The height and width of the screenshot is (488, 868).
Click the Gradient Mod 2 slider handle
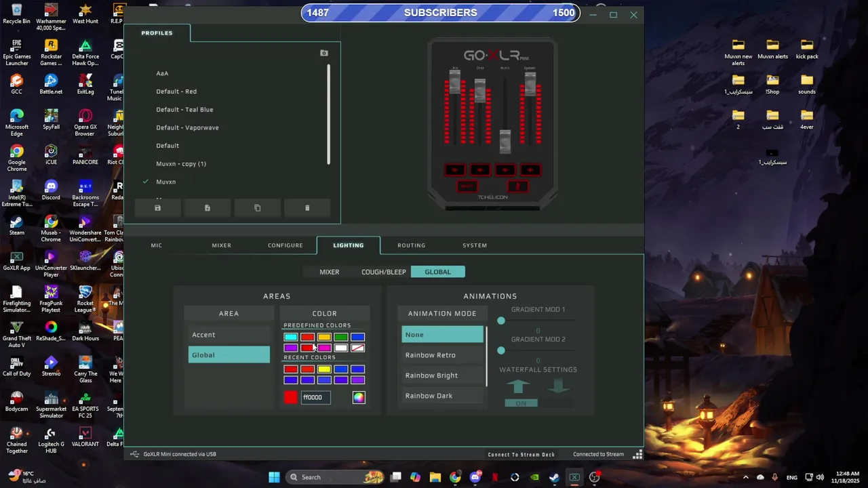501,350
